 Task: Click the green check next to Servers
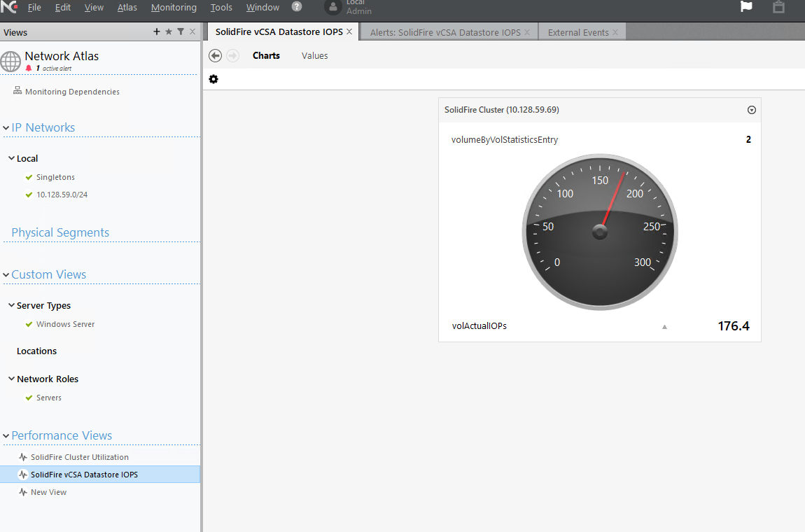[x=29, y=398]
